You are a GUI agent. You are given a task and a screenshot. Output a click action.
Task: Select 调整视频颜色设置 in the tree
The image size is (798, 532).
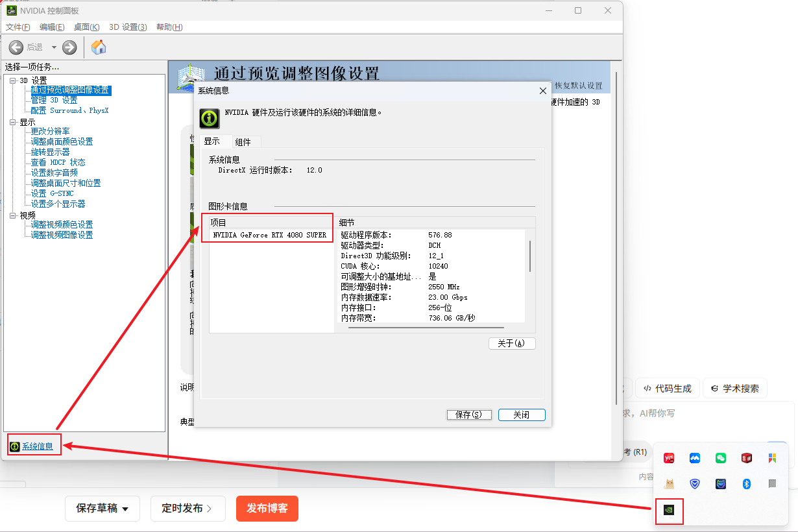(x=62, y=225)
